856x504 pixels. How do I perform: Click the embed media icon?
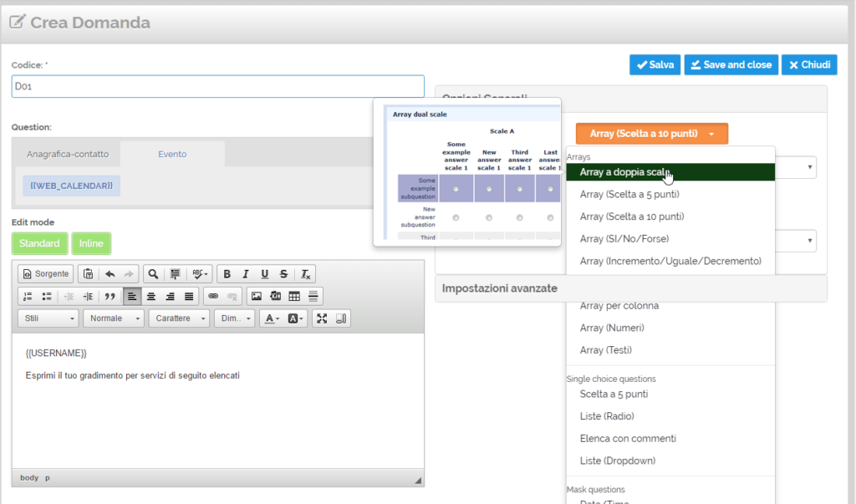(275, 297)
